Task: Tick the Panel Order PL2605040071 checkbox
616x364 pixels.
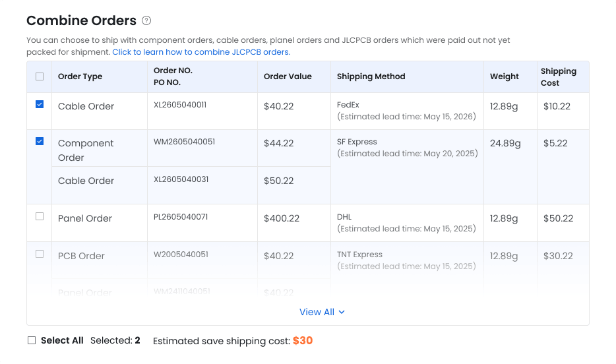Action: (x=40, y=216)
